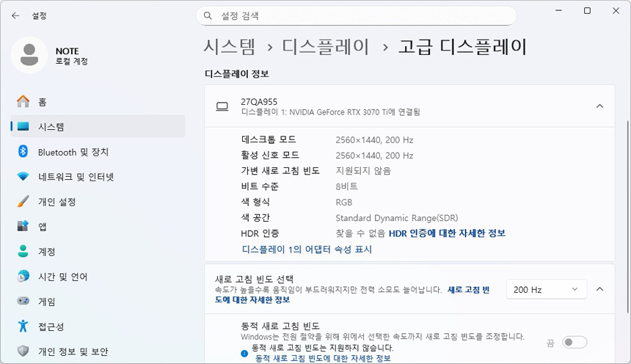Open 네트워크 및 인터넷 Wi-Fi icon
The width and height of the screenshot is (631, 364).
pos(23,177)
